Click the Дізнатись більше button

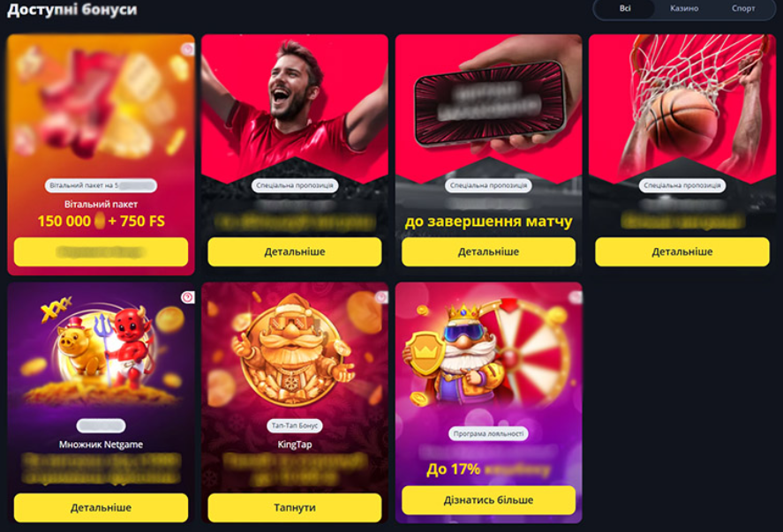(488, 500)
